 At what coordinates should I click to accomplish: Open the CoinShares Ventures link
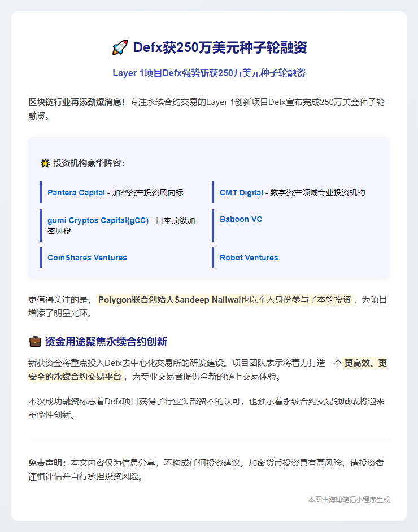(87, 258)
